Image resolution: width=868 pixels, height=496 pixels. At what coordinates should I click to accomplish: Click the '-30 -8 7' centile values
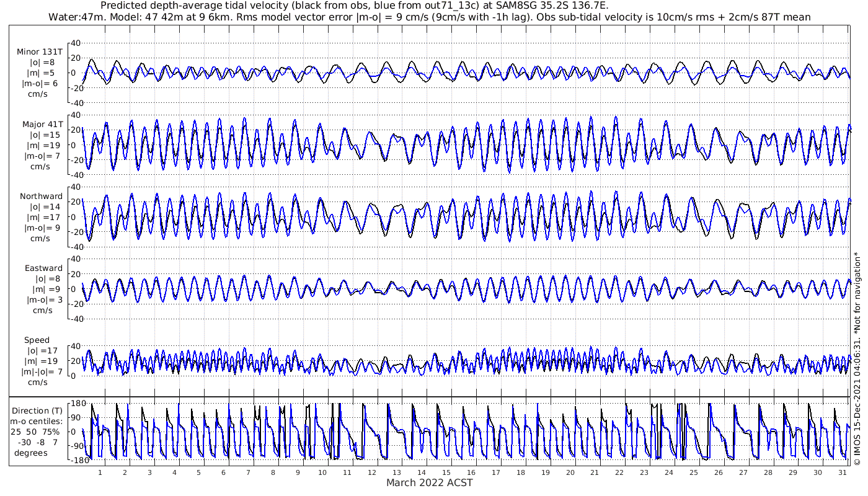(37, 442)
